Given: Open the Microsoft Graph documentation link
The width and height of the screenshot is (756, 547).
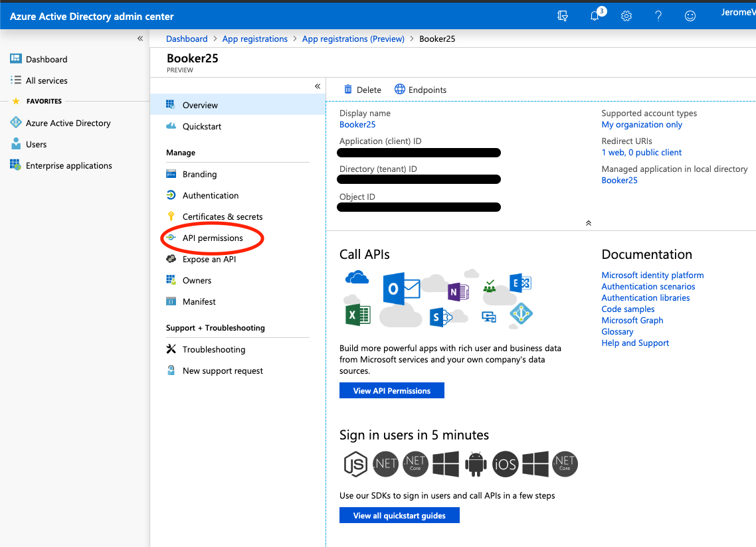Looking at the screenshot, I should click(632, 320).
